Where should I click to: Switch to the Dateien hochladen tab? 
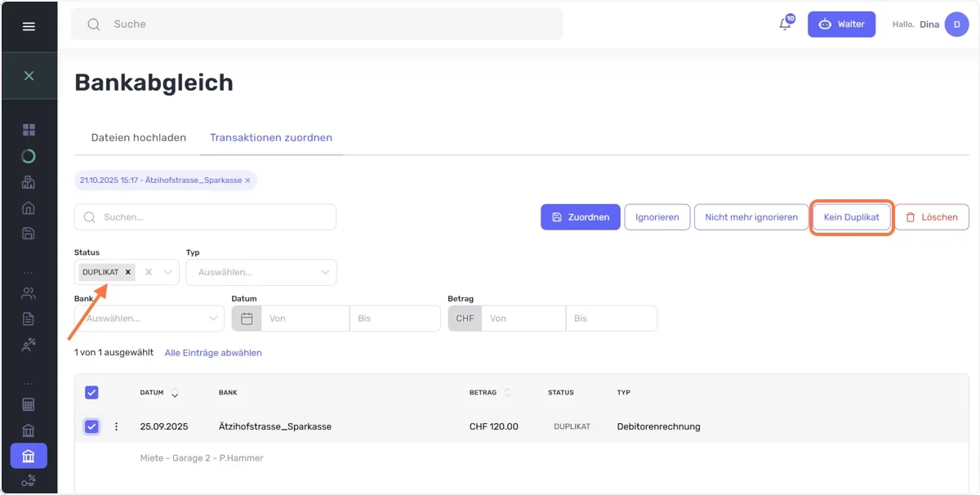coord(139,137)
